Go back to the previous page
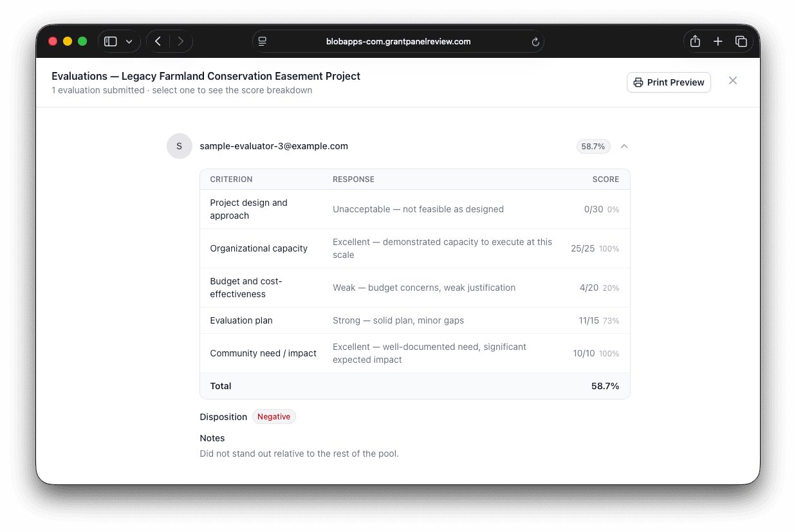This screenshot has height=532, width=796. click(158, 41)
